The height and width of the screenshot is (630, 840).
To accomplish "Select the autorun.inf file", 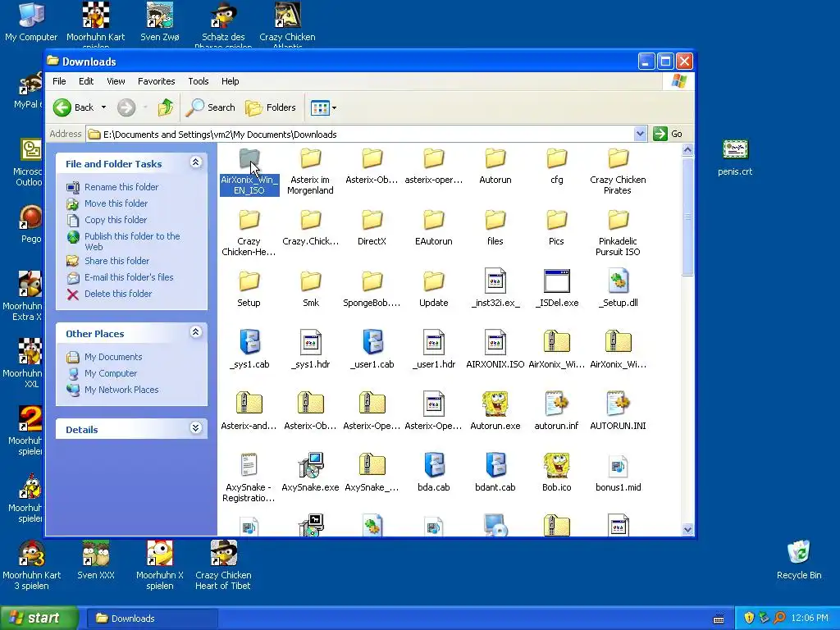I will (557, 413).
